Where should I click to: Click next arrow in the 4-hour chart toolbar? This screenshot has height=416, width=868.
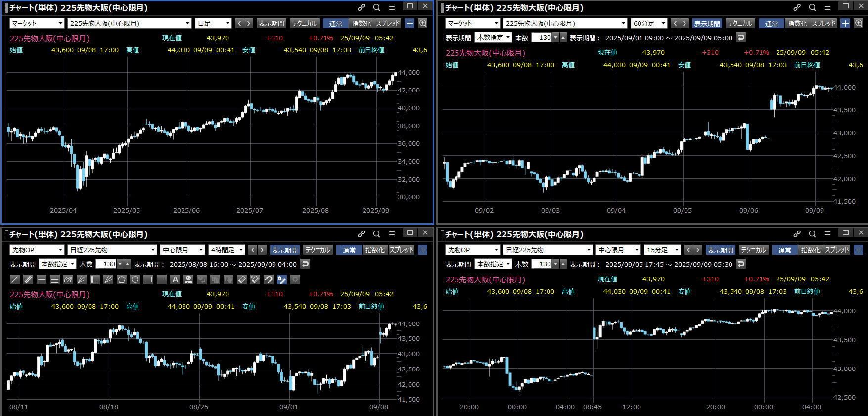262,250
